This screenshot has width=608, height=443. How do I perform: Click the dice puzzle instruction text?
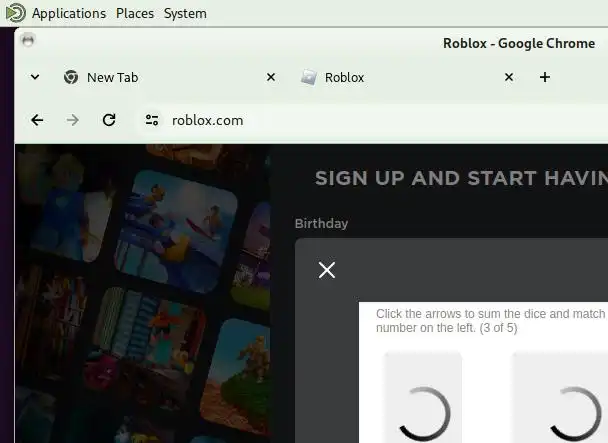point(491,321)
